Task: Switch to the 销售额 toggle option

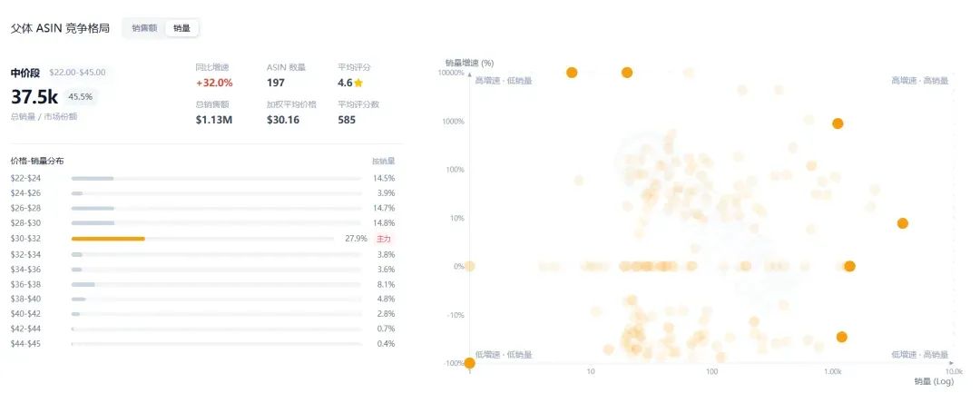Action: pos(144,28)
